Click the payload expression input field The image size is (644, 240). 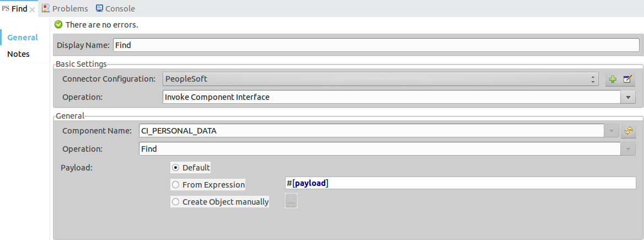pos(460,183)
